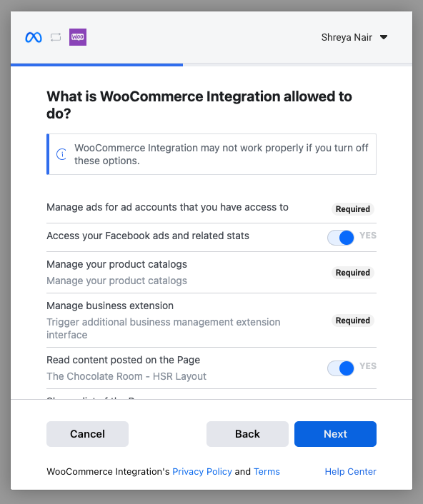This screenshot has height=504, width=423.
Task: Click the Shreya Nair account name
Action: [347, 37]
